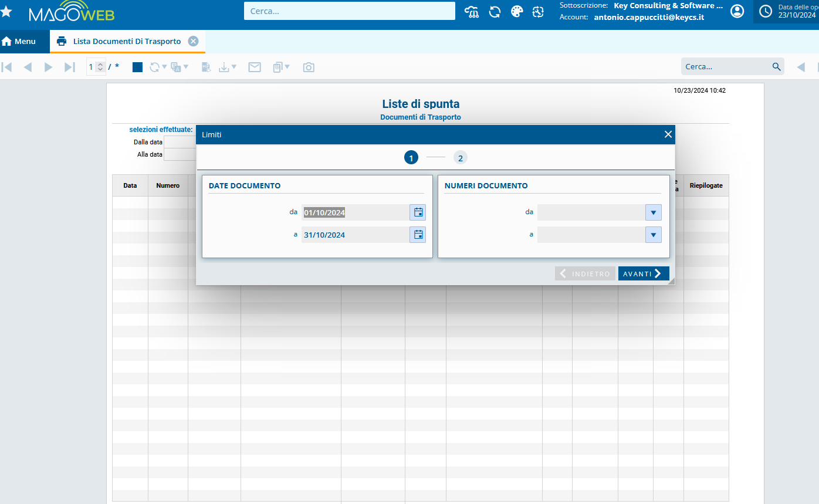Click the 'Documenti di Trasporto' subtitle
Viewport: 819px width, 504px height.
coord(421,117)
